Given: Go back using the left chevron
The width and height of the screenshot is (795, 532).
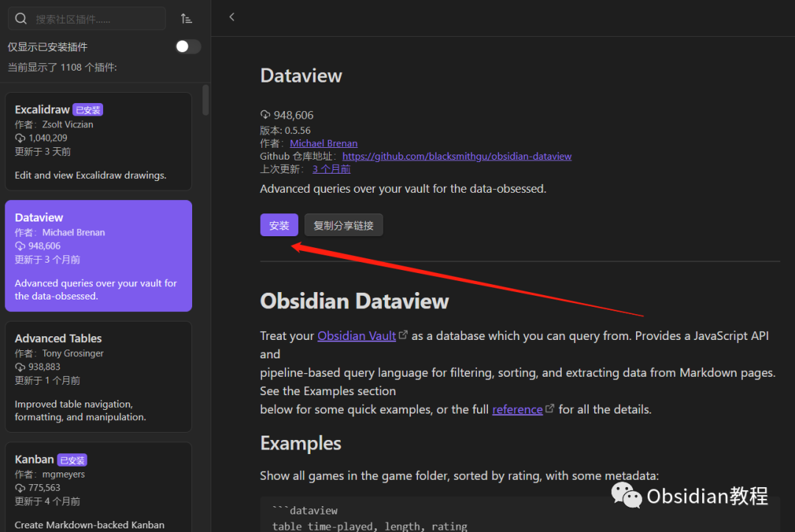Looking at the screenshot, I should click(x=232, y=17).
